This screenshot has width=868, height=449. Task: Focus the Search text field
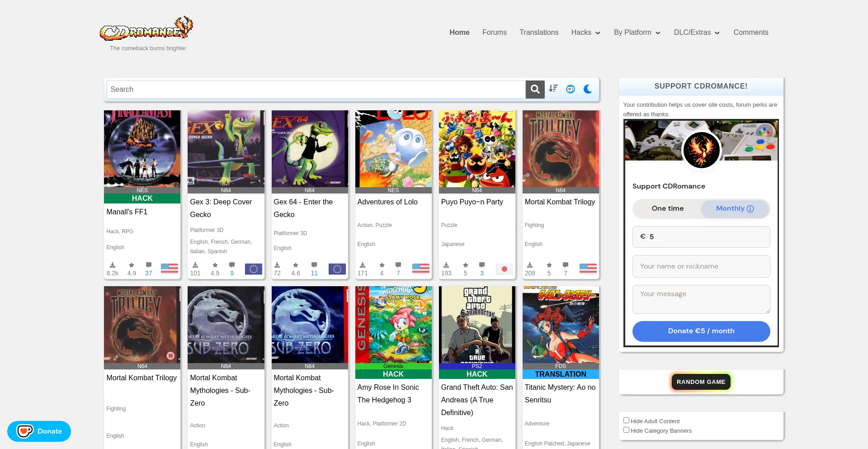[316, 90]
